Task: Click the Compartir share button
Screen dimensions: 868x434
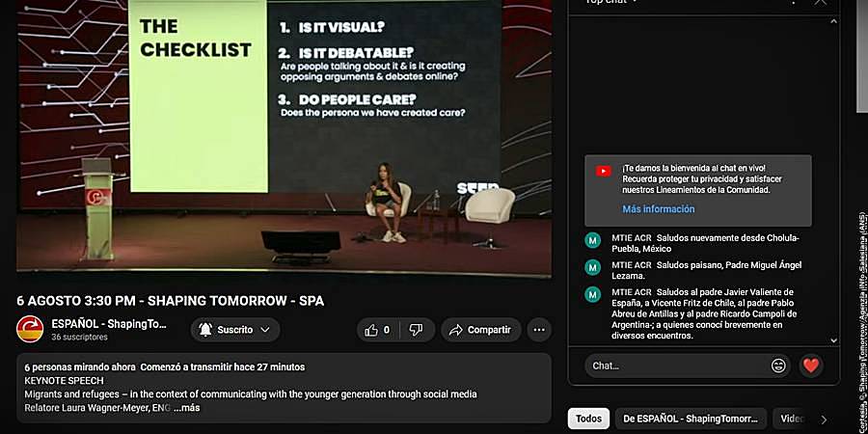Action: [480, 330]
